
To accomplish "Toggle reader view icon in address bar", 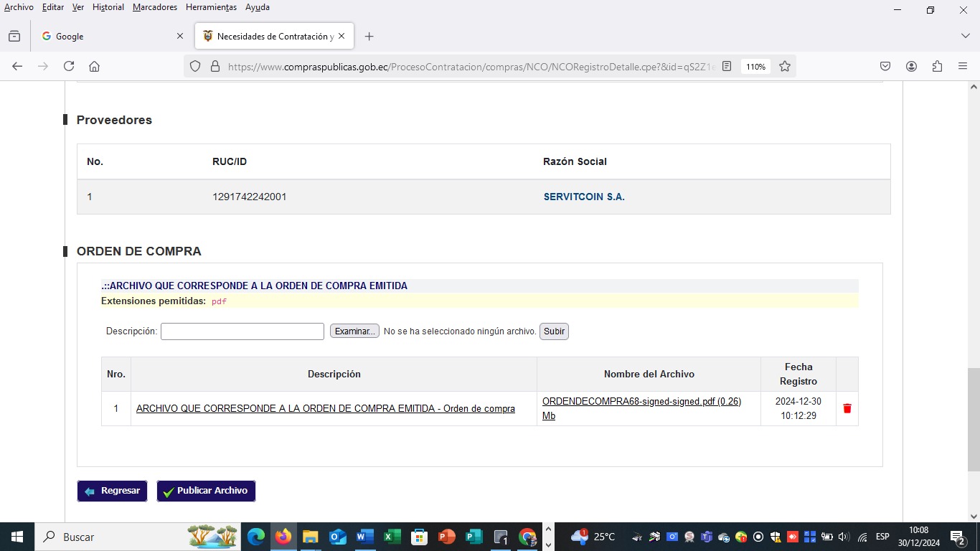I will (x=727, y=66).
